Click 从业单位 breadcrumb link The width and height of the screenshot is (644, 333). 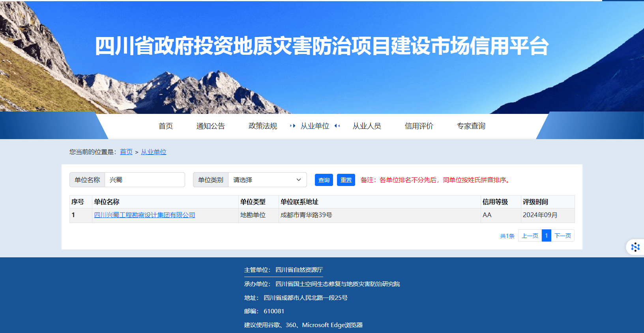154,152
